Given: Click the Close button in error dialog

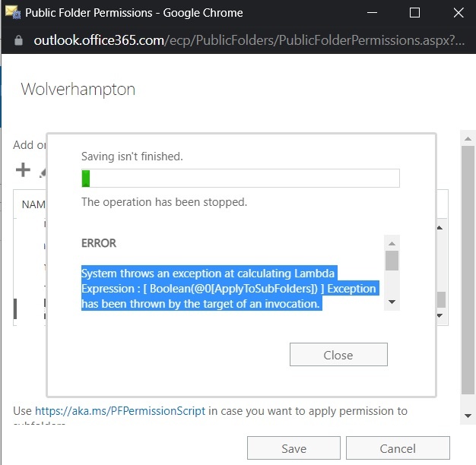Looking at the screenshot, I should [x=338, y=355].
